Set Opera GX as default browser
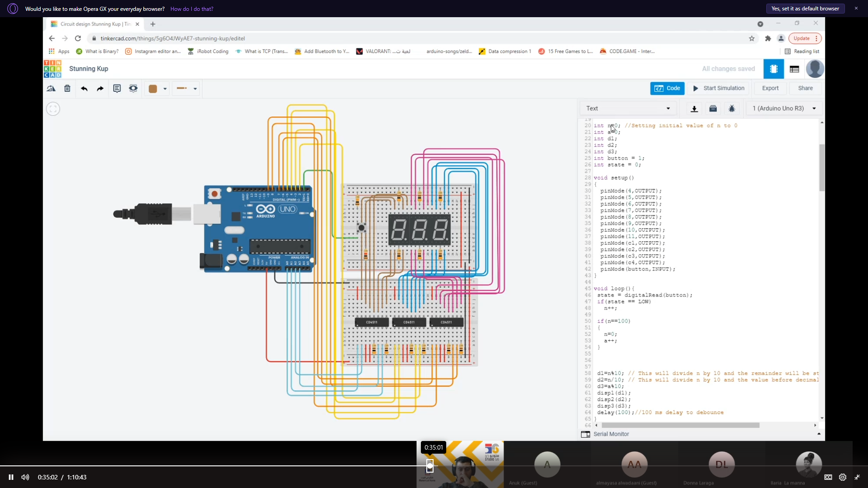The image size is (868, 488). (805, 9)
